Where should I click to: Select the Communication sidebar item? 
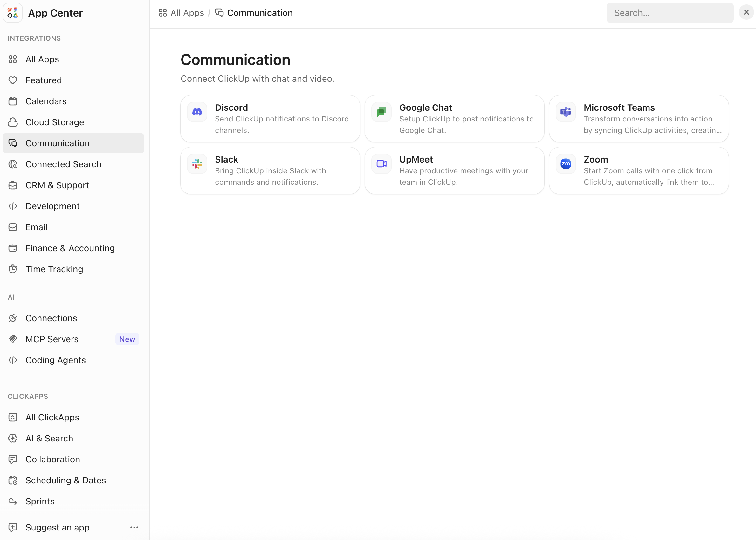point(73,143)
